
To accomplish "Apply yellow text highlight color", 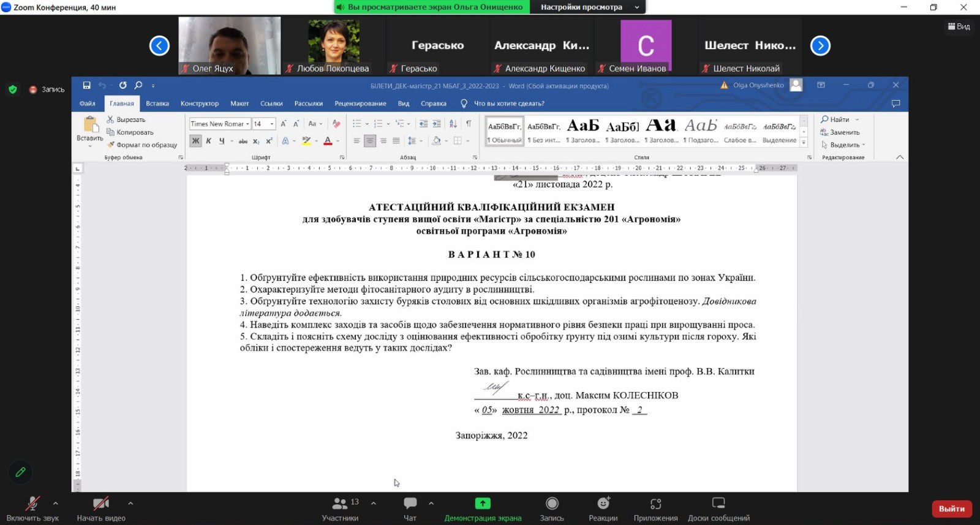I will (x=306, y=141).
